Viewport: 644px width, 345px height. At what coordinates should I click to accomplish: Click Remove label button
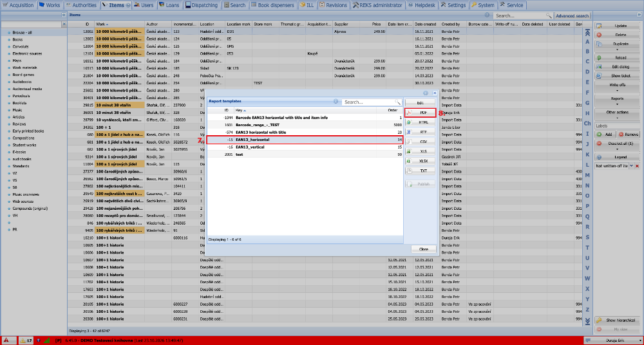[x=629, y=135]
